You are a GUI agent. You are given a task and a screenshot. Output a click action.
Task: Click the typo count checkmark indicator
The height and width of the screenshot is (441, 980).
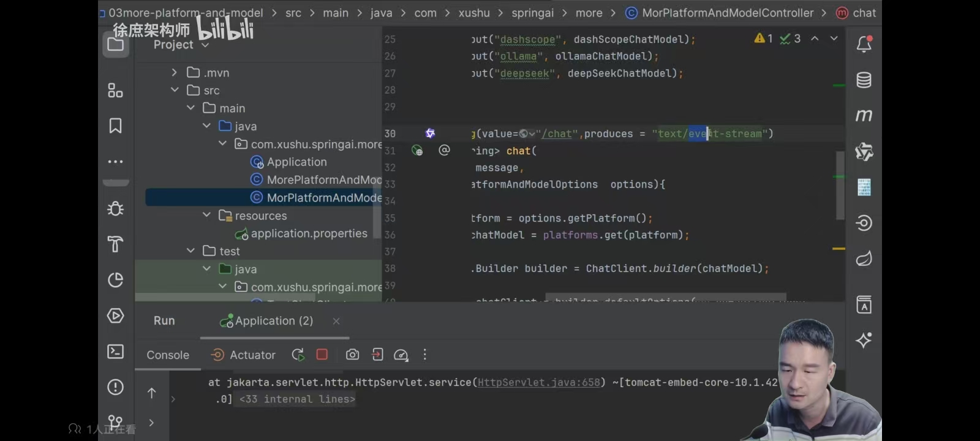790,39
